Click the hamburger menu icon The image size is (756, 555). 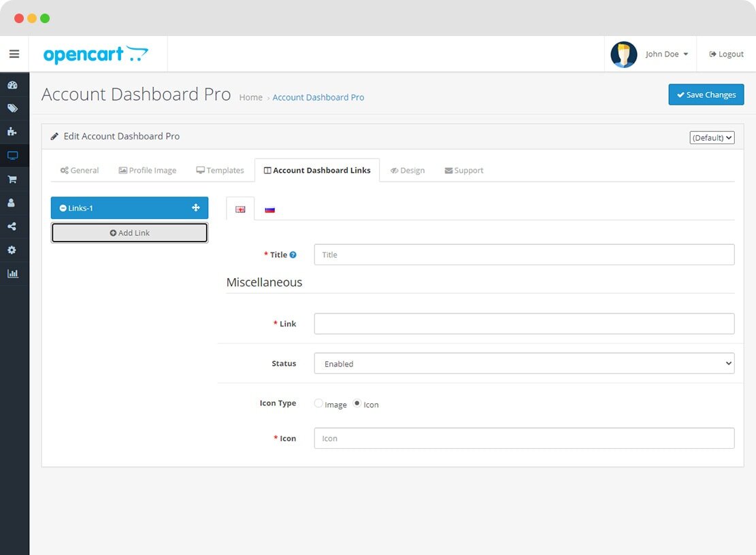pyautogui.click(x=14, y=54)
